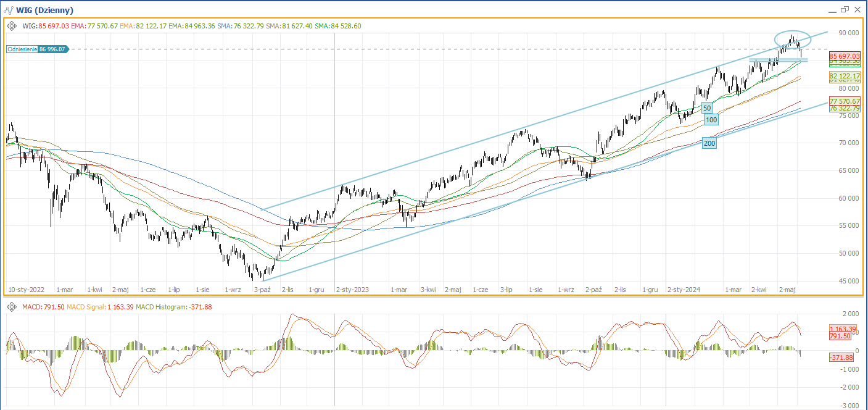Viewport: 868px width, 410px height.
Task: Click the 2-sty-2023 date on time axis
Action: [352, 289]
